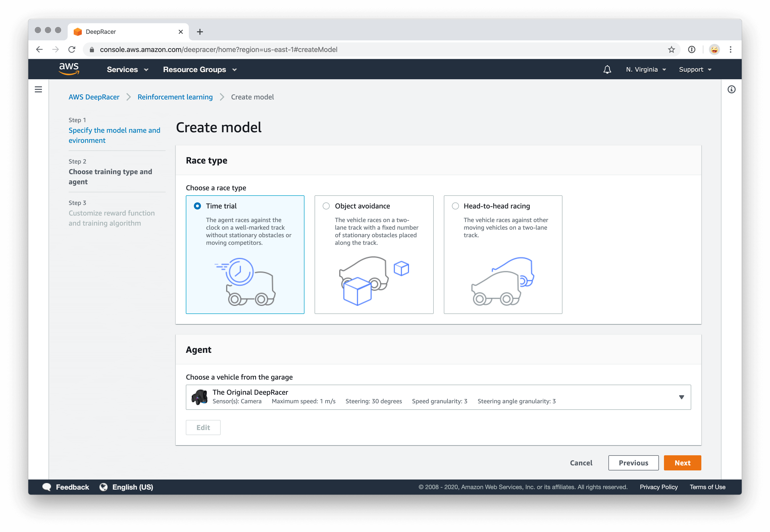Image resolution: width=770 pixels, height=532 pixels.
Task: Open a new browser tab with plus
Action: (200, 32)
